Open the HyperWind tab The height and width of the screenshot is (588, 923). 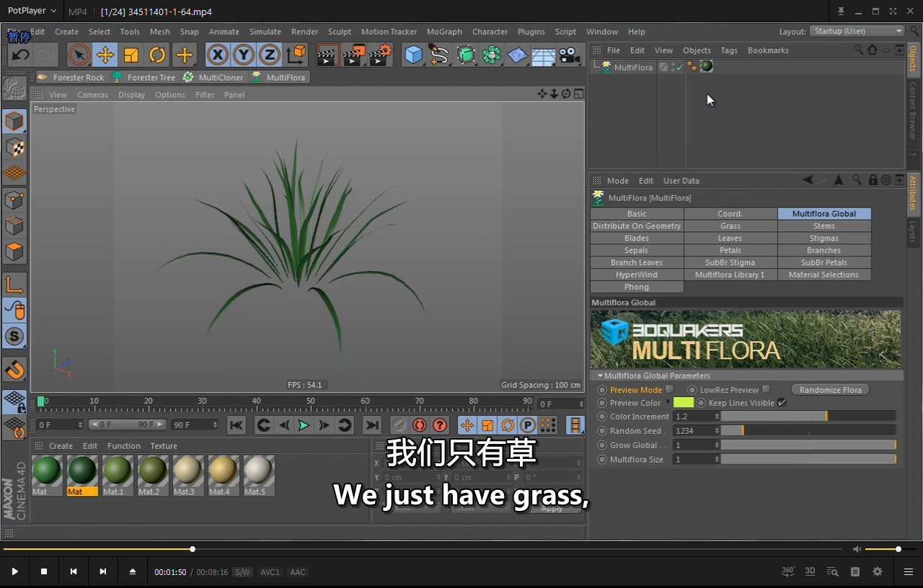click(x=637, y=275)
